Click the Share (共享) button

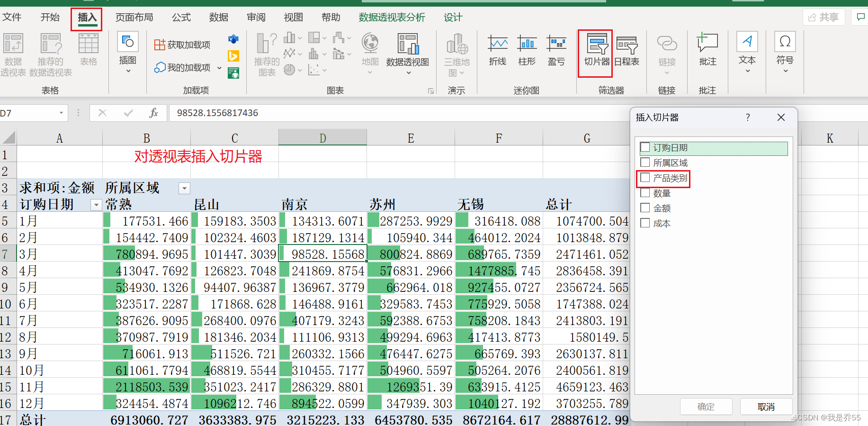(x=824, y=17)
